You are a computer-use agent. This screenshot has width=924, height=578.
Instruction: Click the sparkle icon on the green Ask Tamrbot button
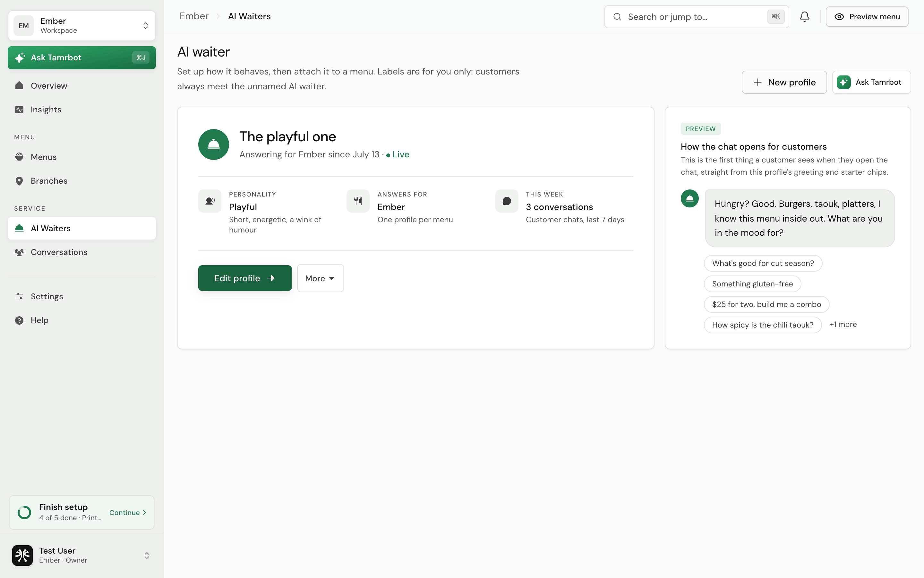point(20,58)
